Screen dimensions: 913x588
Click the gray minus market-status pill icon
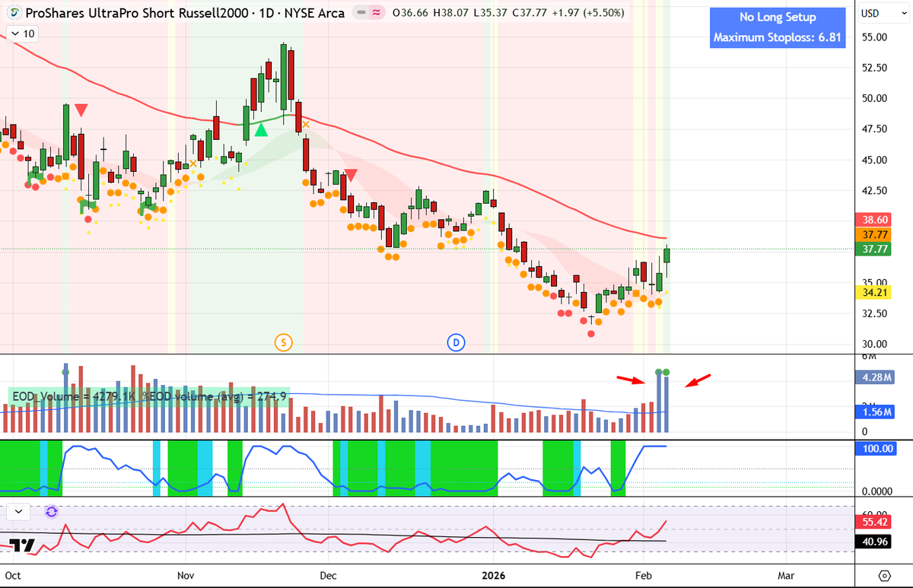pyautogui.click(x=360, y=13)
